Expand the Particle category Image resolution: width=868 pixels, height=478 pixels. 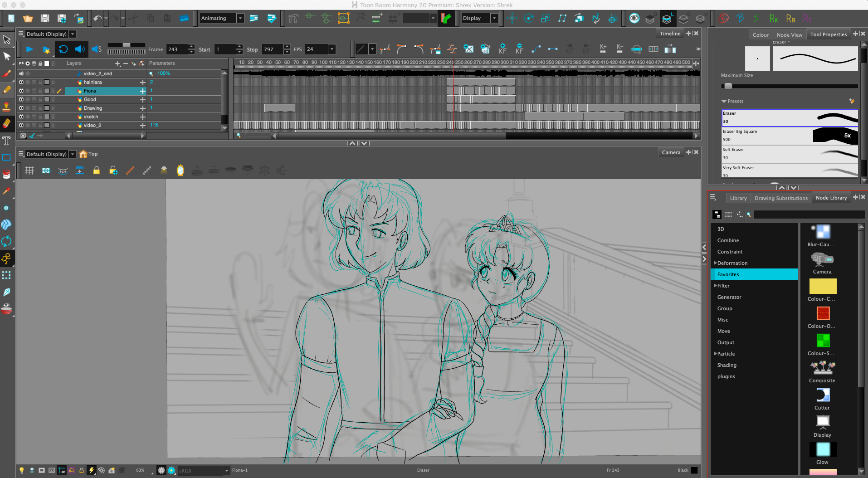tap(715, 354)
